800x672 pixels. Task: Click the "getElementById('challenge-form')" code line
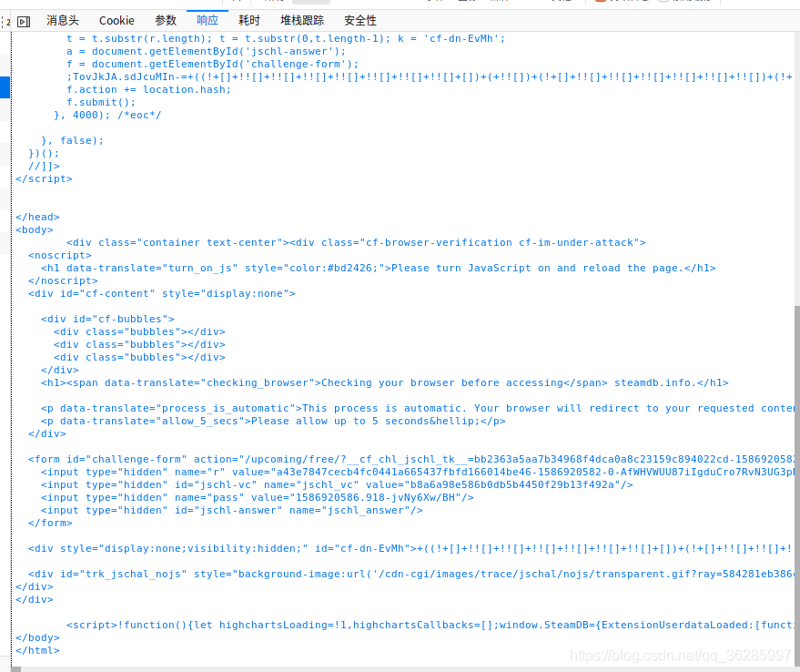tap(212, 65)
